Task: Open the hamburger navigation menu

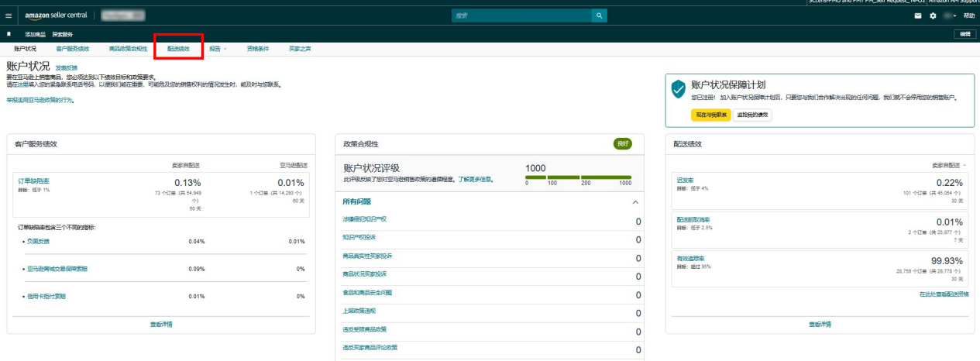Action: [x=9, y=15]
